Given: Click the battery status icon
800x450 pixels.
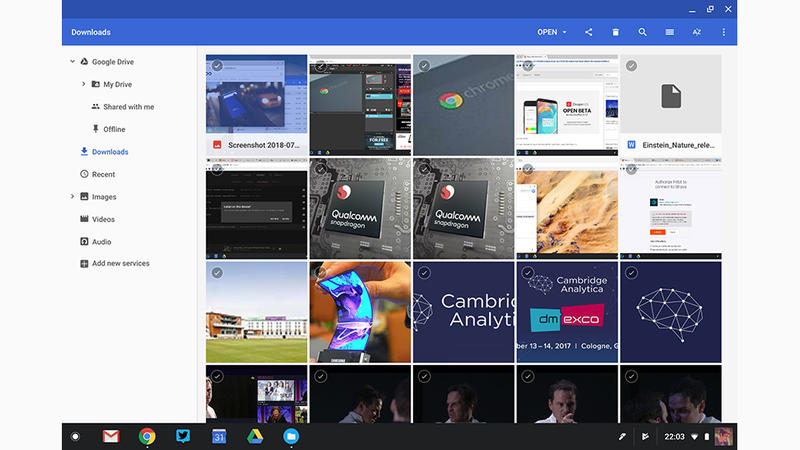Looking at the screenshot, I should pos(707,436).
